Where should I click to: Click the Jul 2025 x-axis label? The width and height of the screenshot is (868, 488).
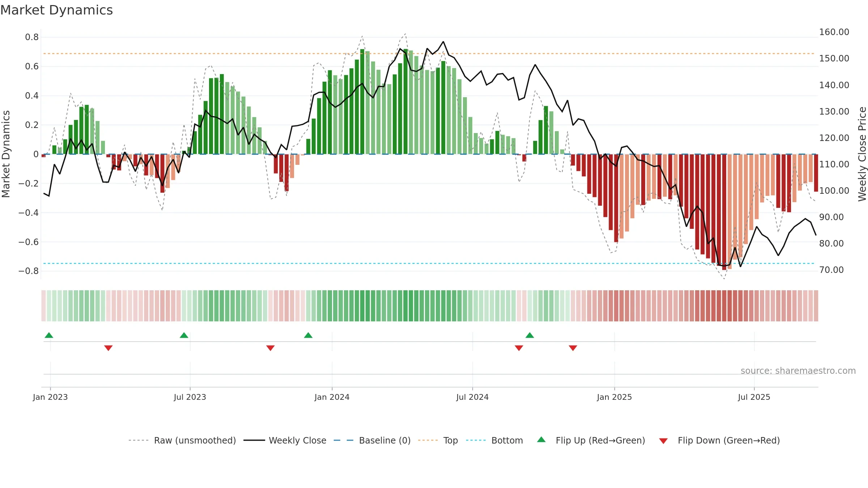coord(754,397)
